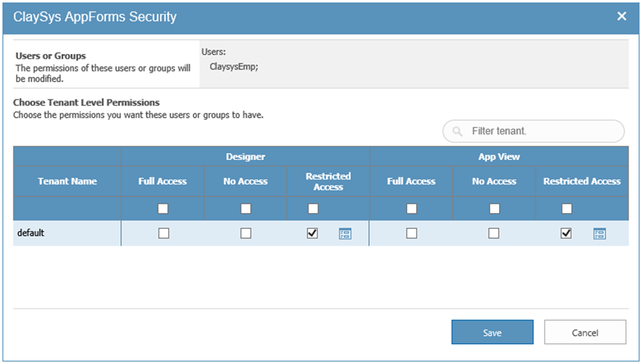The height and width of the screenshot is (364, 642).
Task: Uncheck App View Restricted Access for default
Action: [x=566, y=234]
